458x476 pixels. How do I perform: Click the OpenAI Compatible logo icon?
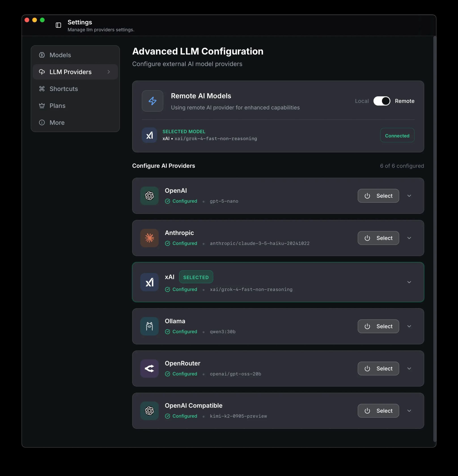149,411
